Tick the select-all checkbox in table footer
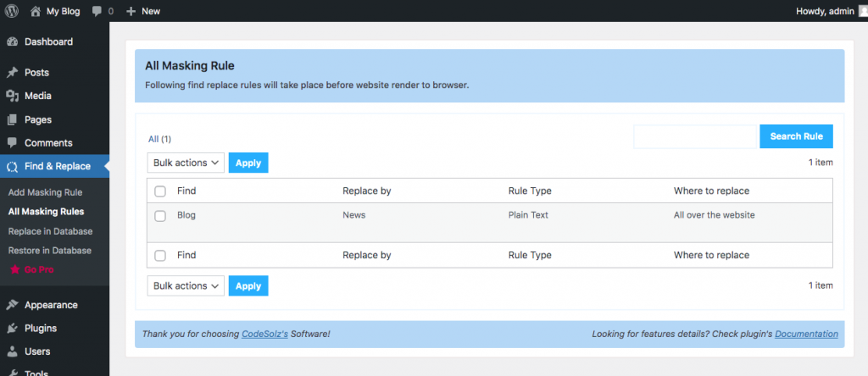Image resolution: width=868 pixels, height=376 pixels. (160, 256)
